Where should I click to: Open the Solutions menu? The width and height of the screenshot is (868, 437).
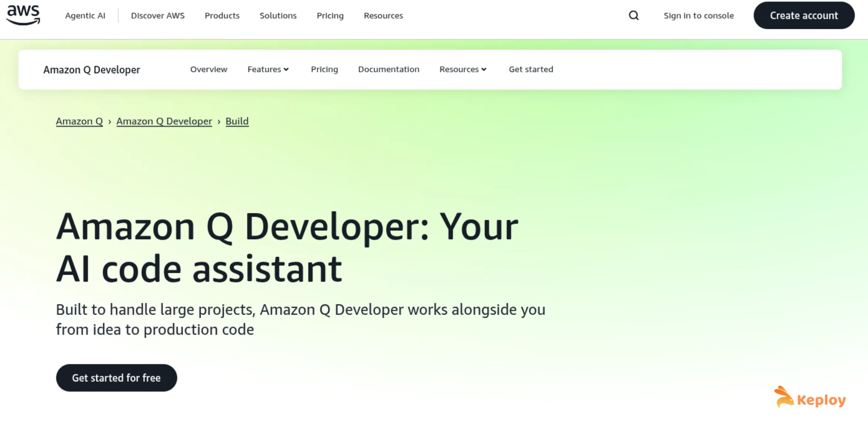point(278,16)
